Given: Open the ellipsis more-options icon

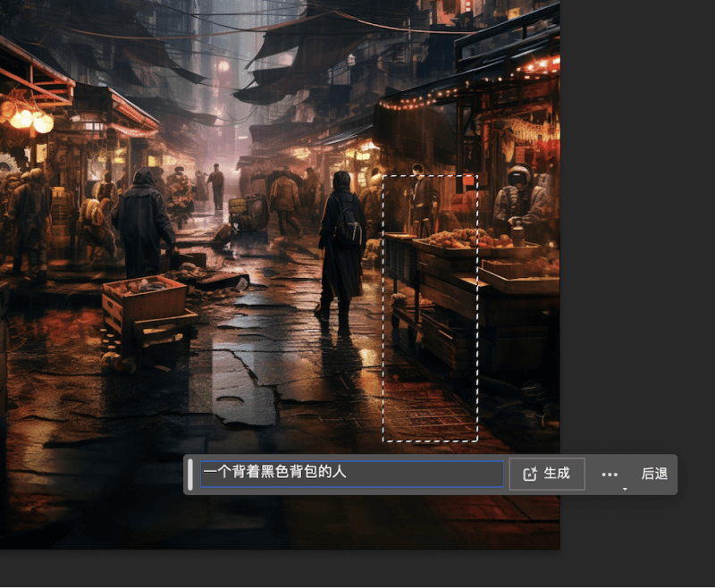Looking at the screenshot, I should [x=610, y=474].
